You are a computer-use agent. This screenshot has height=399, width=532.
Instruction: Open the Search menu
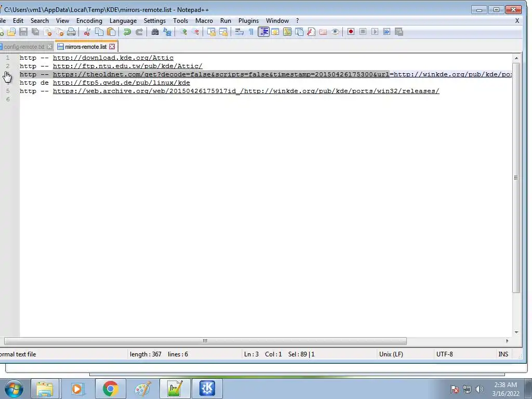[39, 21]
